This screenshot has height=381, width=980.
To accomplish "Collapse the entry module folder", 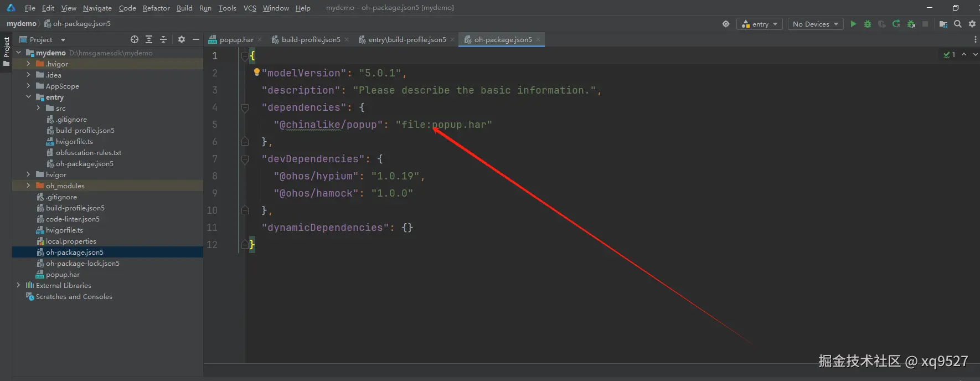I will (28, 97).
